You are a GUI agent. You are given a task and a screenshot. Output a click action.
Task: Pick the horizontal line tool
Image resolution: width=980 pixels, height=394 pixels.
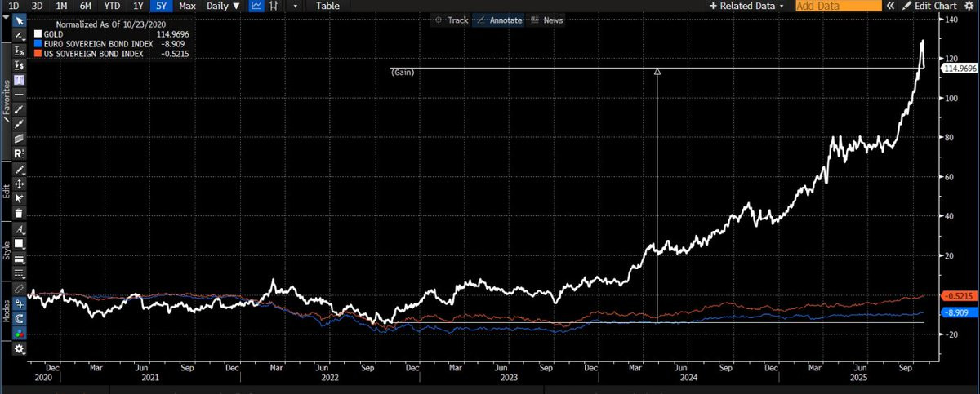[x=20, y=95]
